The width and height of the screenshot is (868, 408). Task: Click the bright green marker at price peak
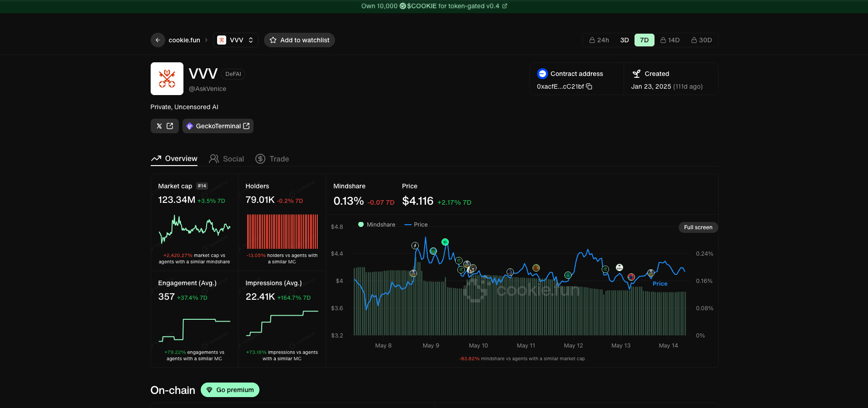pyautogui.click(x=445, y=242)
